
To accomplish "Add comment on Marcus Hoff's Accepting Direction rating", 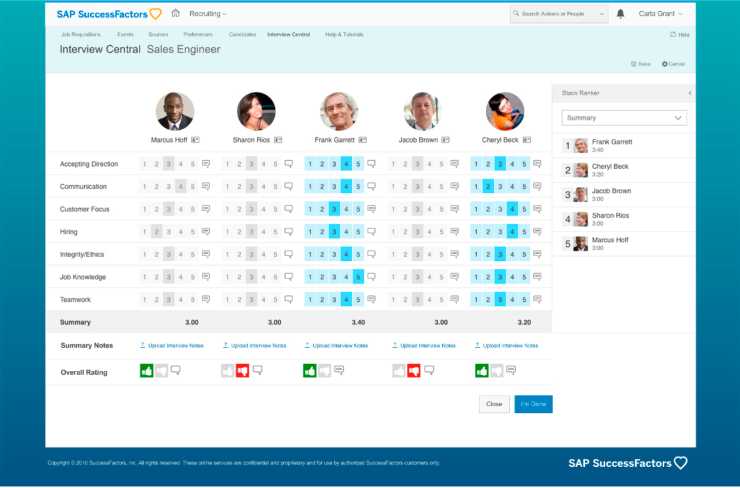I will pos(206,164).
